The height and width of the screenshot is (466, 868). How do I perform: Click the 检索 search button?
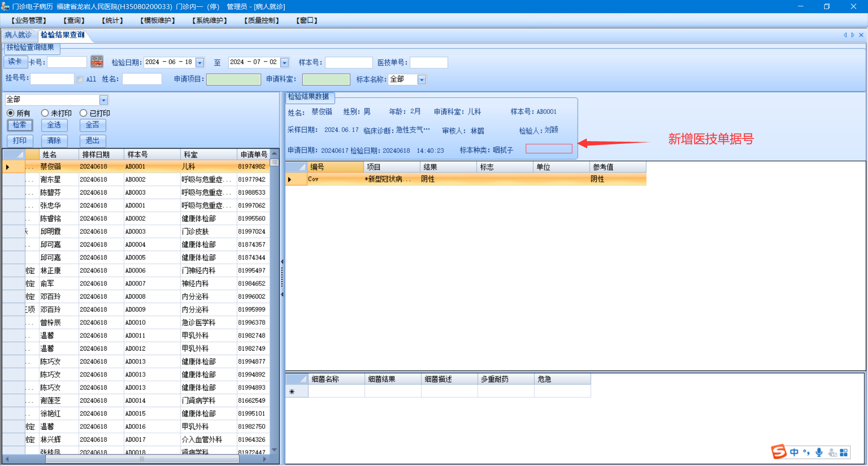coord(19,125)
